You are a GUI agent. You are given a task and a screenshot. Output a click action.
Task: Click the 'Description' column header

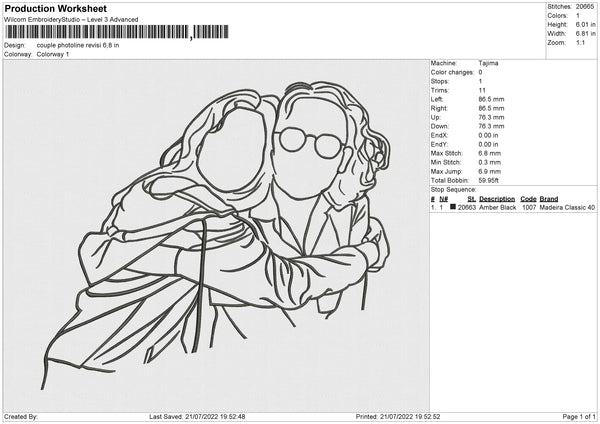497,199
